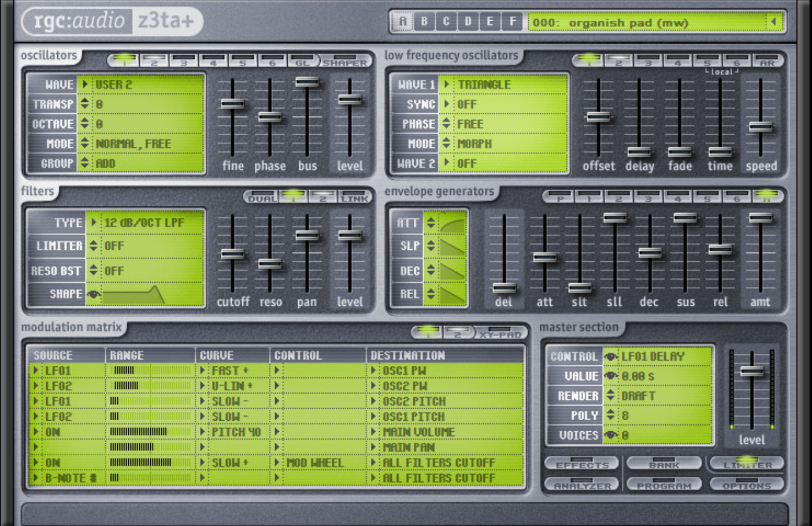This screenshot has width=812, height=526.
Task: Click the oscillator GROUP stepper showing ADD
Action: tap(85, 163)
